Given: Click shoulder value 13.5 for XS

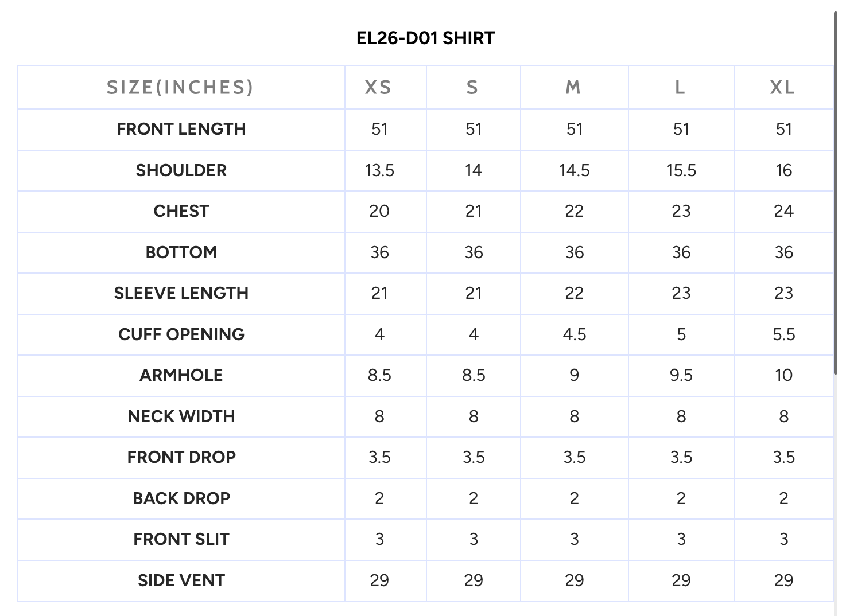Looking at the screenshot, I should pyautogui.click(x=379, y=170).
